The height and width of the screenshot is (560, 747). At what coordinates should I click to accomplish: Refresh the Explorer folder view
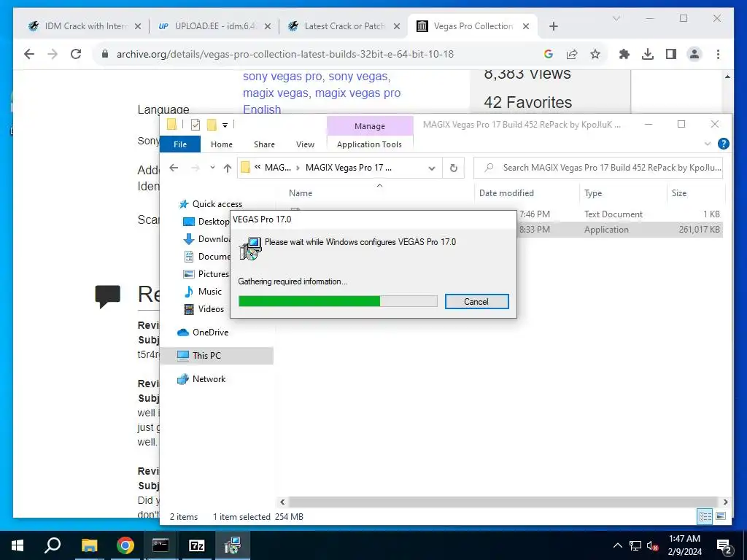(454, 168)
